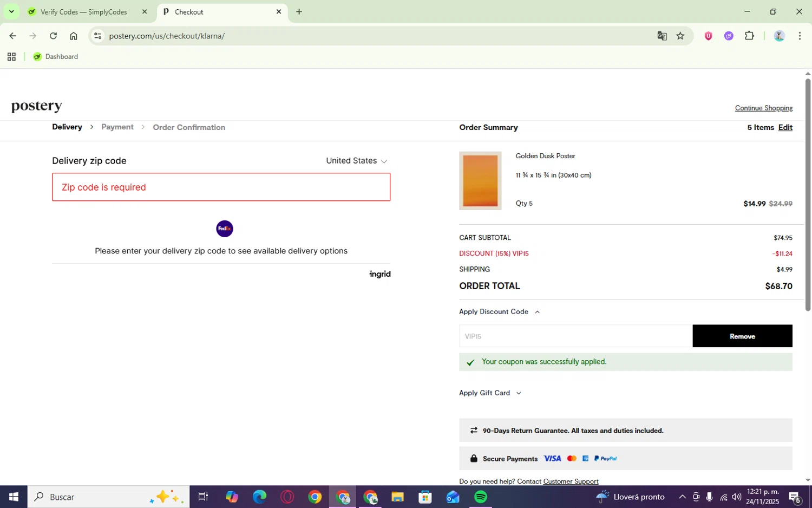
Task: Click the page vertical scrollbar
Action: (808, 195)
